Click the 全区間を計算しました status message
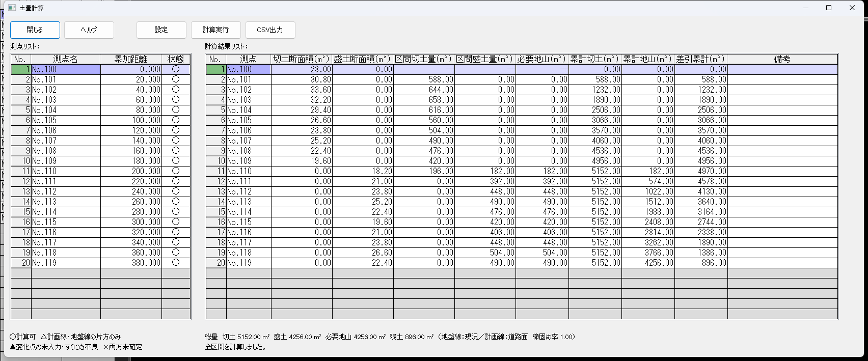The width and height of the screenshot is (868, 361). point(235,347)
